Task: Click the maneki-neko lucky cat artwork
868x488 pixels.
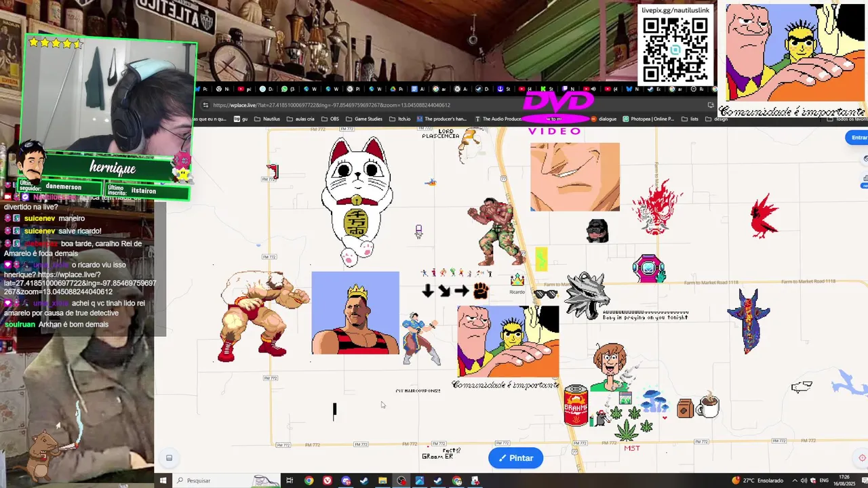Action: click(x=357, y=201)
